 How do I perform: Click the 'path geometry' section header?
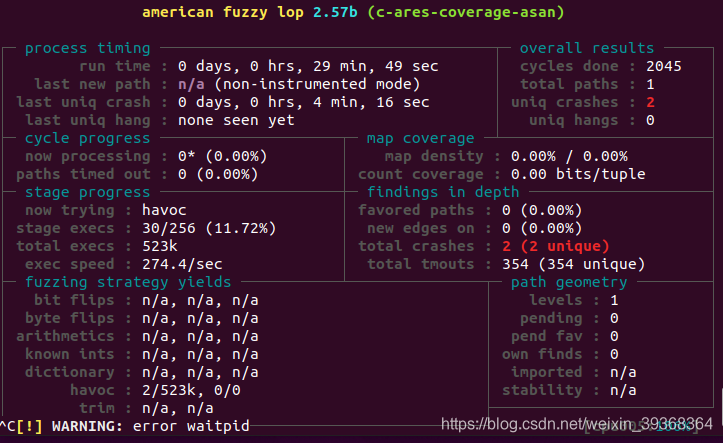pos(569,282)
